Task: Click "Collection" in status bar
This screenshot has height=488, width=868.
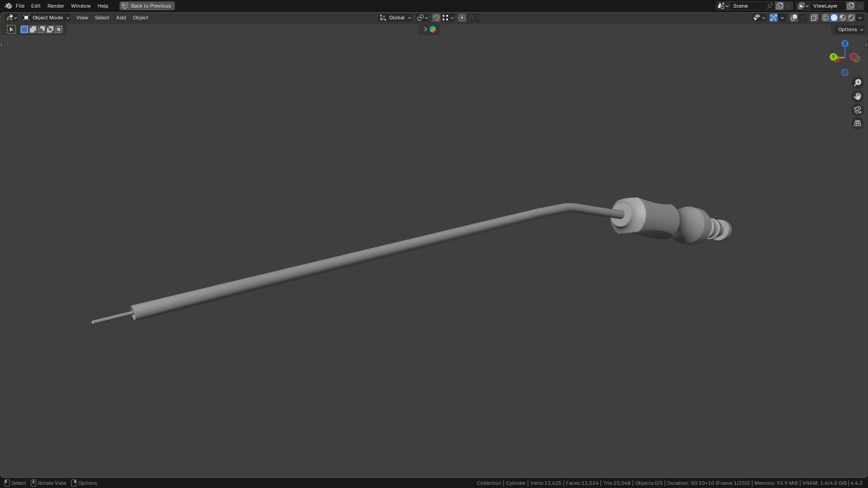Action: pos(489,483)
